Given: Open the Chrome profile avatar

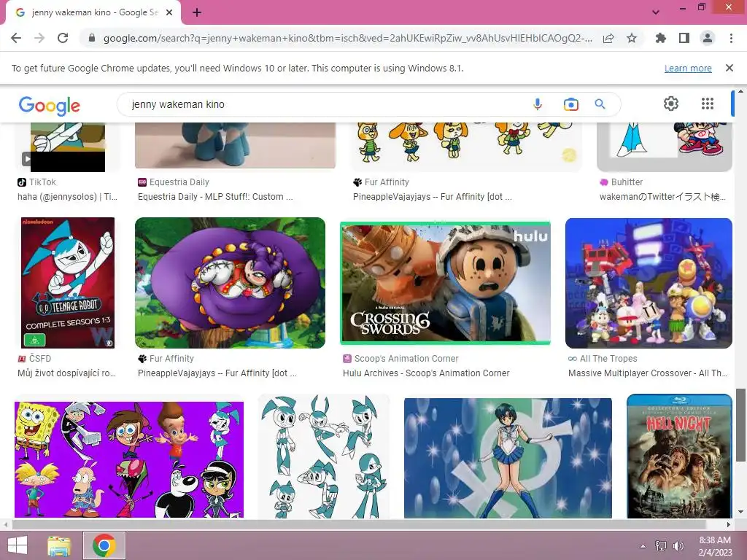Looking at the screenshot, I should coord(708,38).
